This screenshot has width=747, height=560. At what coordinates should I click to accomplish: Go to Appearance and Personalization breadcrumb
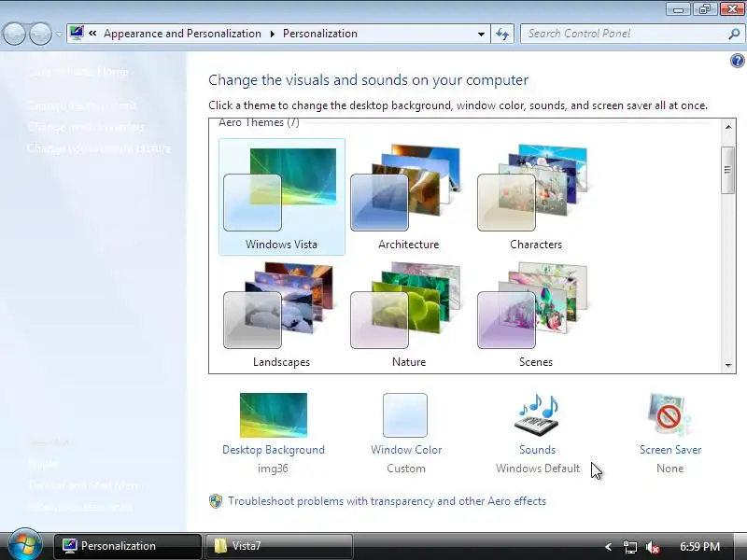pos(182,34)
